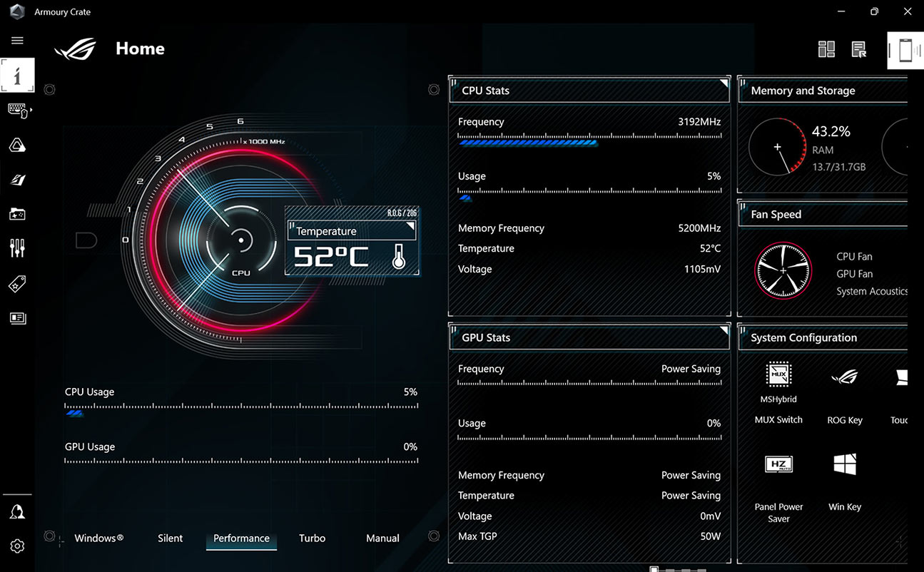Expand the CPU Stats panel
The width and height of the screenshot is (924, 572).
(723, 82)
